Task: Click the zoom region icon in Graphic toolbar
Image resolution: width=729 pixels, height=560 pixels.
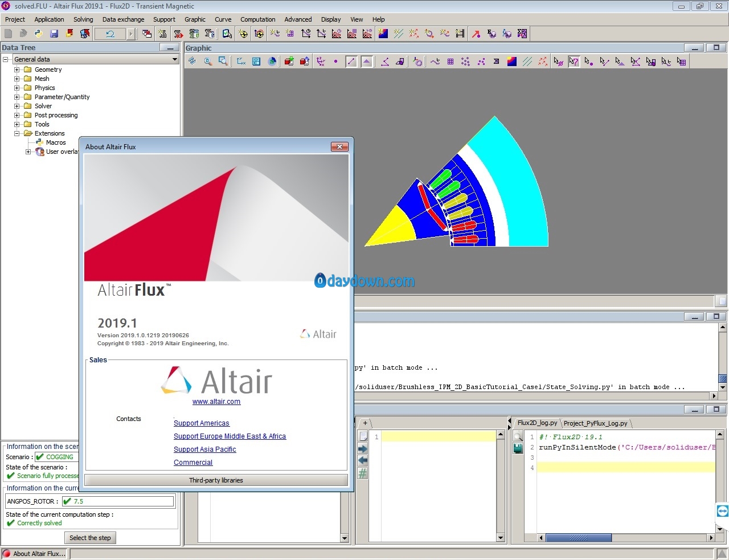Action: (x=223, y=62)
